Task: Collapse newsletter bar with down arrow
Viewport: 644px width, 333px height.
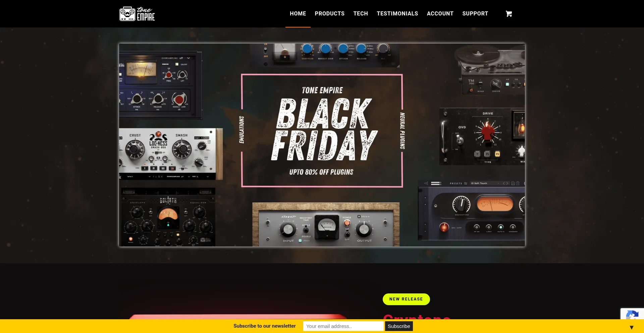Action: [x=632, y=327]
